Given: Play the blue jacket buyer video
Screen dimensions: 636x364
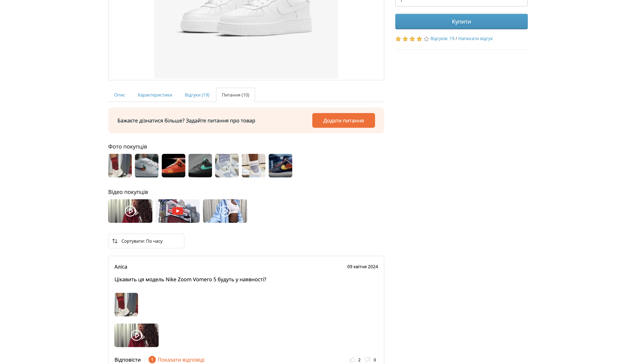Looking at the screenshot, I should coord(225,211).
